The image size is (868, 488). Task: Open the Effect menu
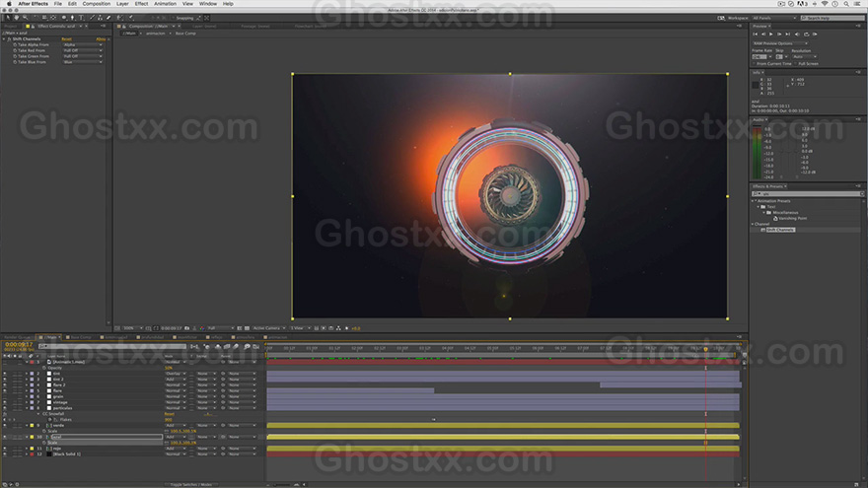[141, 4]
